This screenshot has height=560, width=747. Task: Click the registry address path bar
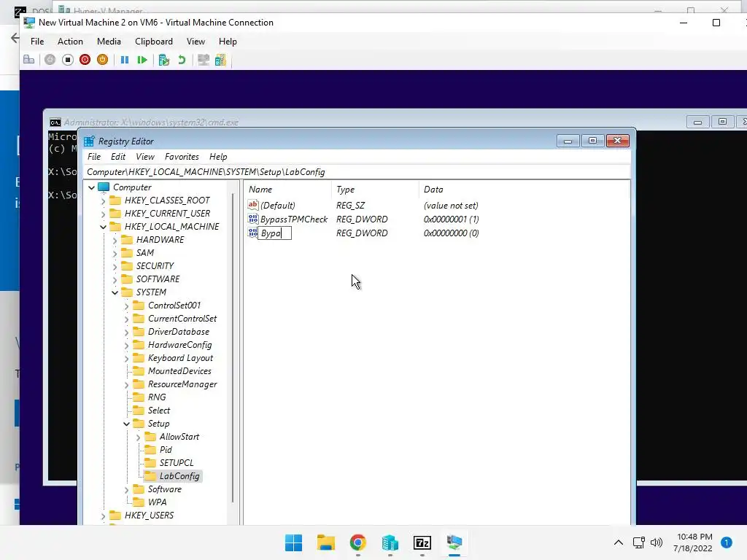357,172
